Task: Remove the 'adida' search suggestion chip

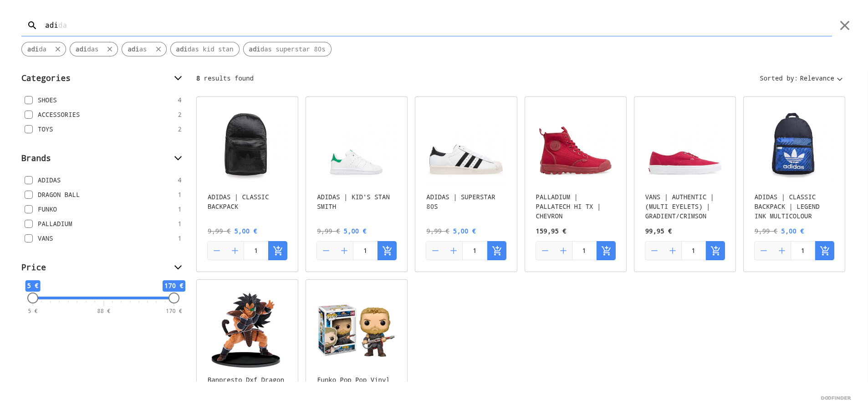Action: [58, 49]
